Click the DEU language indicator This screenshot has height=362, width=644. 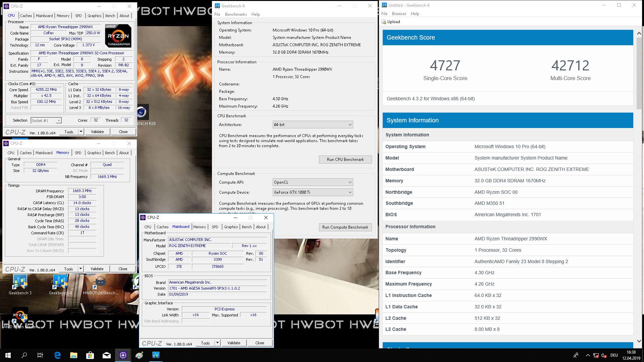[614, 355]
